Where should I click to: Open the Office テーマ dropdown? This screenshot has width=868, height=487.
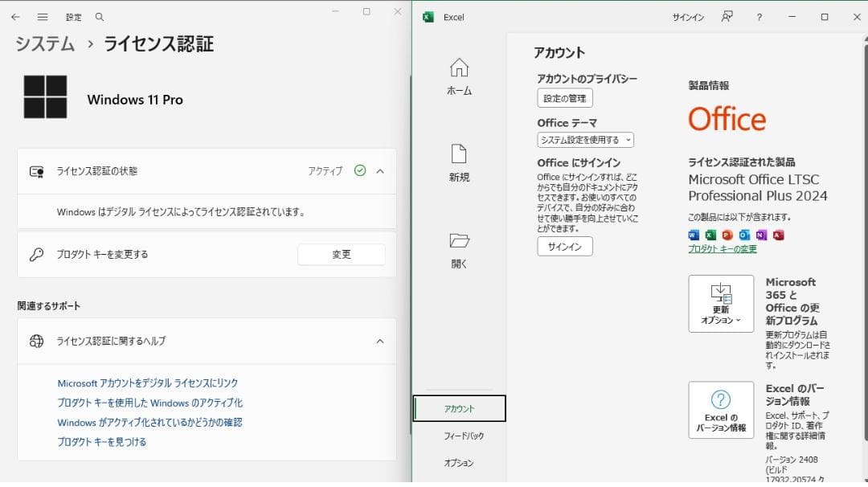[x=585, y=140]
